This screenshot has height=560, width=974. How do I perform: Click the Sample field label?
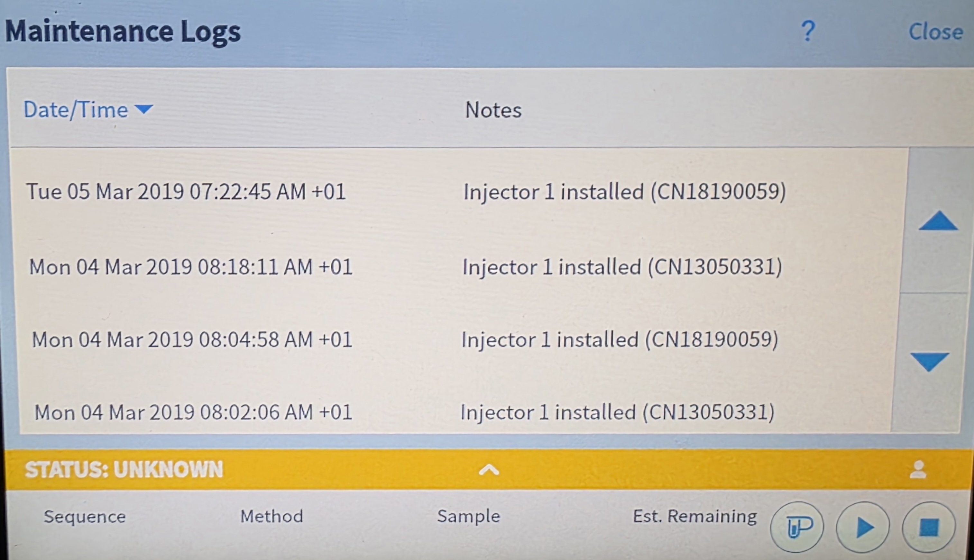[x=468, y=516]
